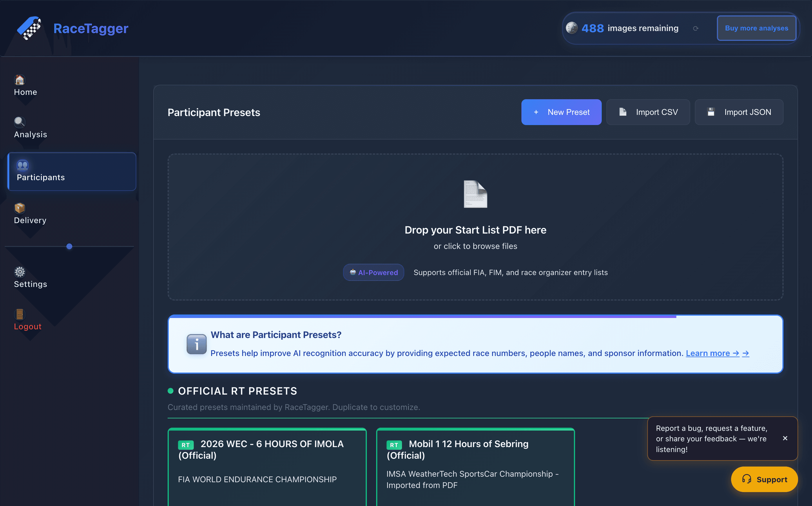812x506 pixels.
Task: Click the red Logout label
Action: pos(28,327)
